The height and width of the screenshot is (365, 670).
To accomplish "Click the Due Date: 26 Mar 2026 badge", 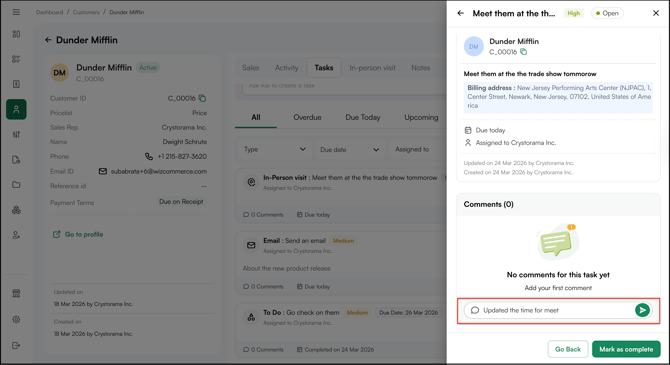I will click(408, 312).
